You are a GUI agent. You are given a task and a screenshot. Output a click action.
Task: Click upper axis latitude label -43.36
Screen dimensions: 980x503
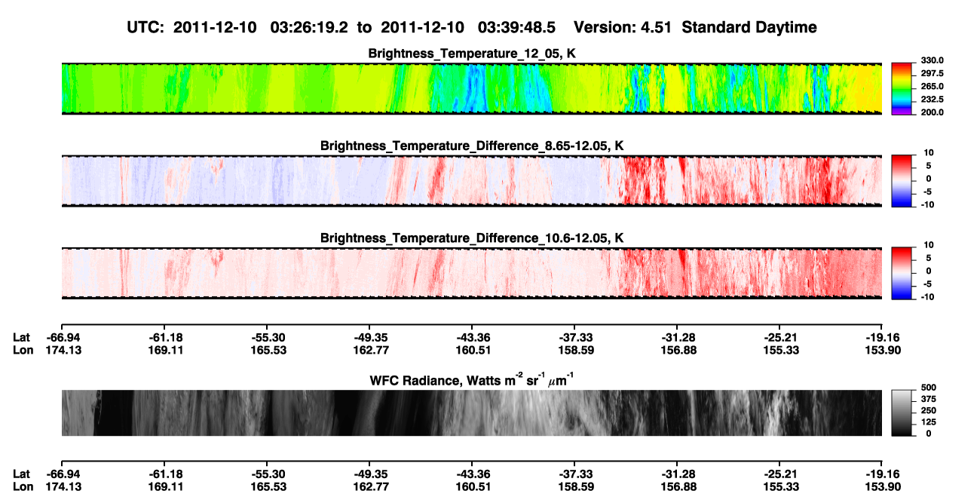pyautogui.click(x=472, y=337)
